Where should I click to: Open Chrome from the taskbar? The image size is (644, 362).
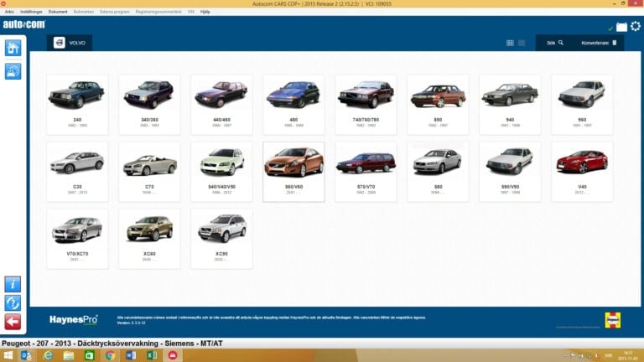tap(110, 355)
